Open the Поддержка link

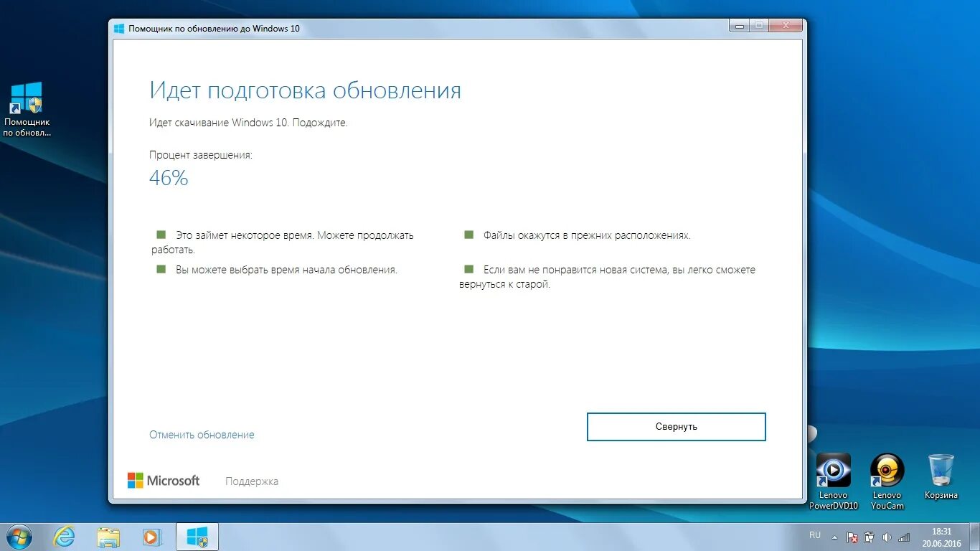(x=252, y=481)
